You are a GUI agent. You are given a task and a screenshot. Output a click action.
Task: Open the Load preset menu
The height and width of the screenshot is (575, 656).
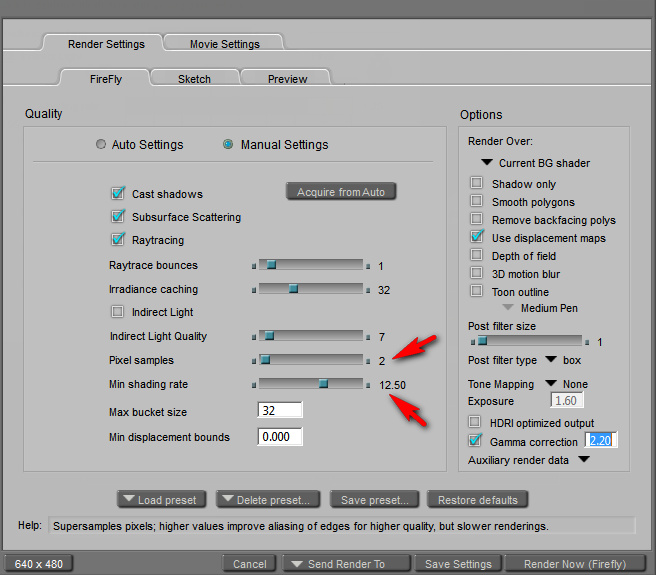click(162, 500)
